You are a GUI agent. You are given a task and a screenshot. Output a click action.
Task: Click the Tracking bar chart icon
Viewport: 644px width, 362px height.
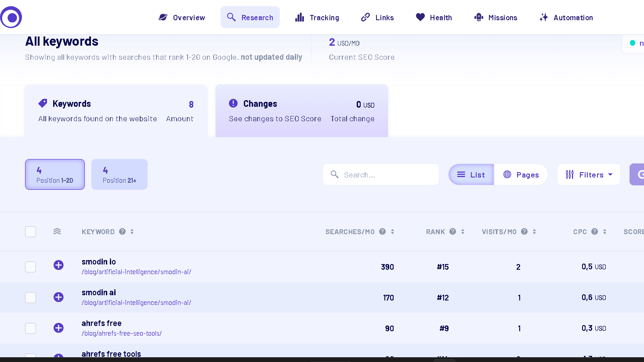(x=300, y=17)
